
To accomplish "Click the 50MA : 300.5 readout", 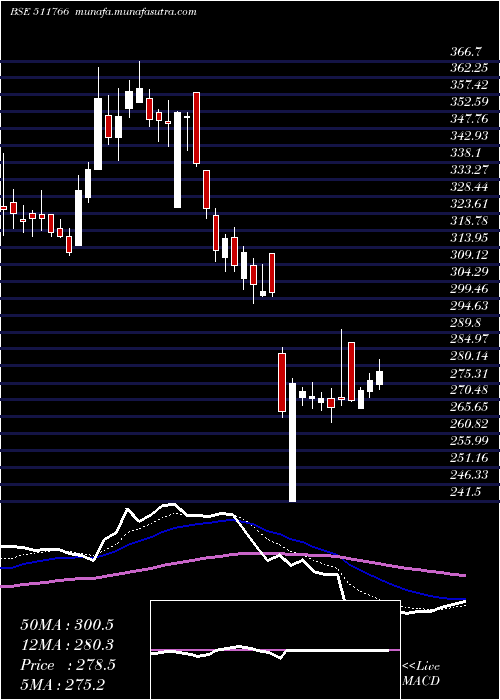I will (x=67, y=625).
